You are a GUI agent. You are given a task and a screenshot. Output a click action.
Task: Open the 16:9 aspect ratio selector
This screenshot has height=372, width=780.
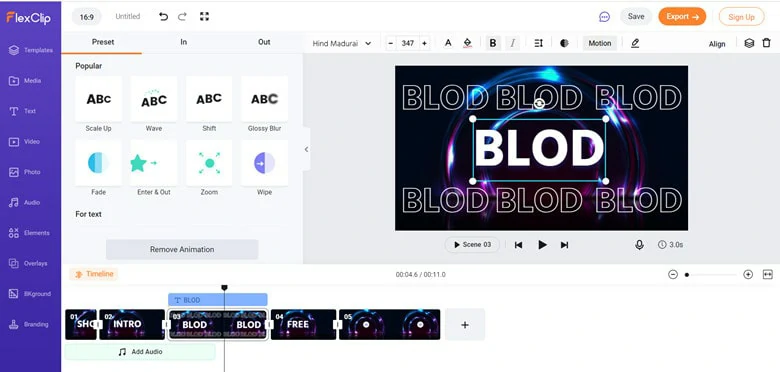click(x=87, y=17)
